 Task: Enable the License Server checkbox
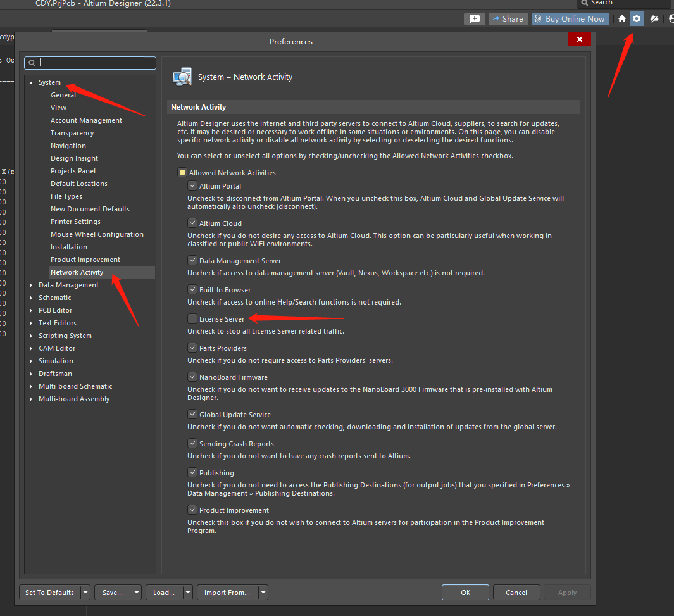[192, 318]
